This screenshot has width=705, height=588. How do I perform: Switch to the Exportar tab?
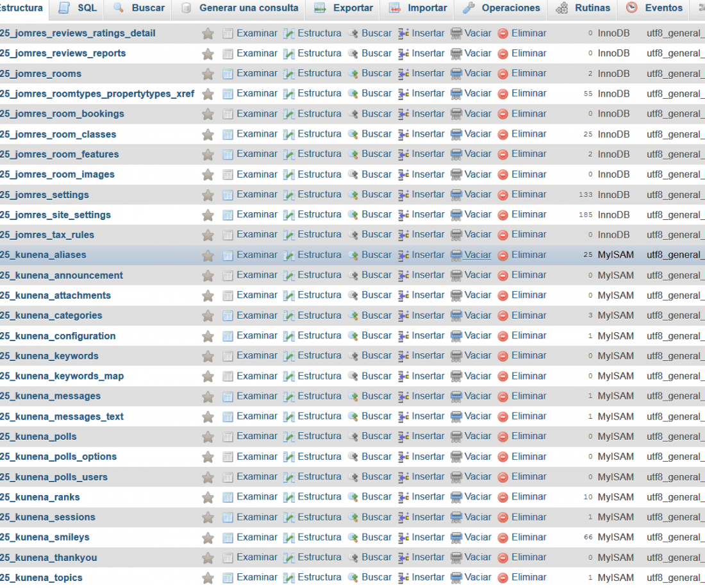pyautogui.click(x=343, y=8)
